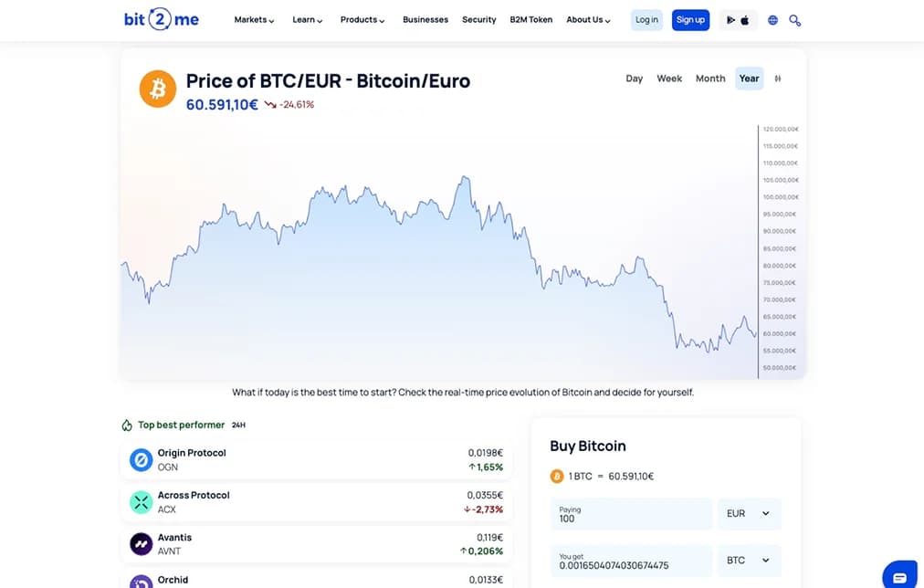Select the Day chart range
Screen dimensions: 924x588
pyautogui.click(x=634, y=79)
